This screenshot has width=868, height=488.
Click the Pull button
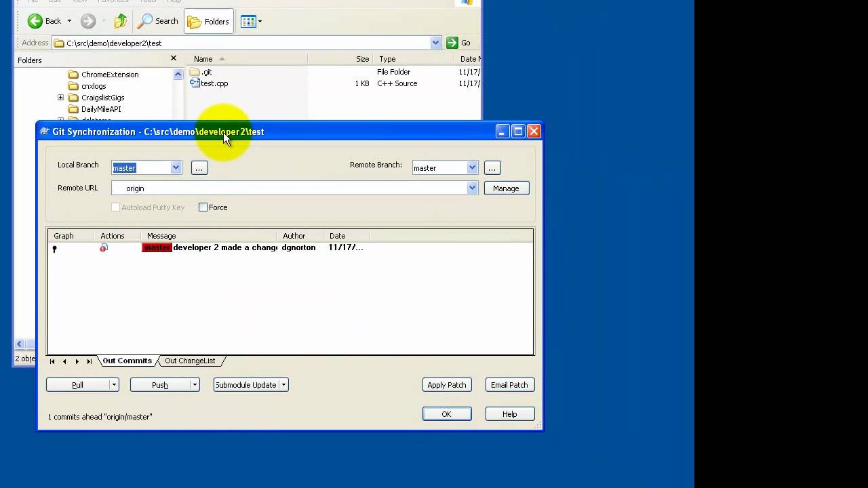(77, 385)
